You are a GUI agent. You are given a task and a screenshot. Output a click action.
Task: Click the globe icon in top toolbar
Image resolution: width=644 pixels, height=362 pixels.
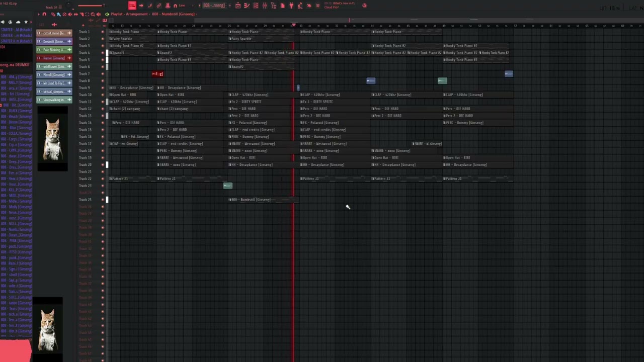pos(364,6)
